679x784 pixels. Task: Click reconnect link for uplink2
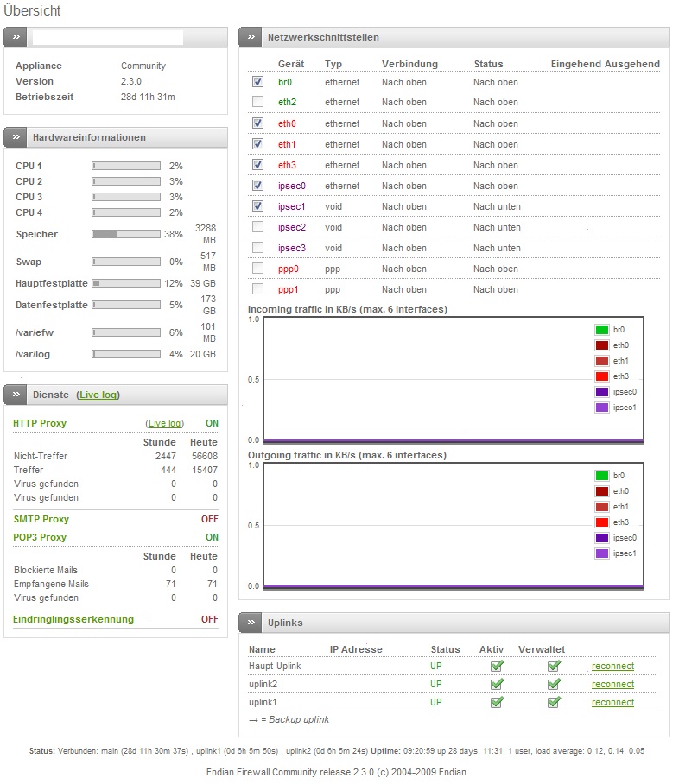(612, 685)
